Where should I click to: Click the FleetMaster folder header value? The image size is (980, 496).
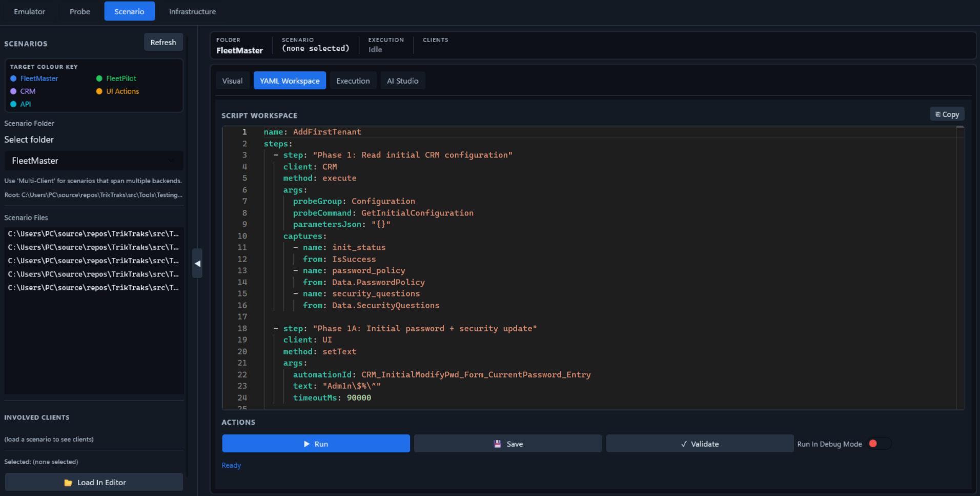[239, 50]
